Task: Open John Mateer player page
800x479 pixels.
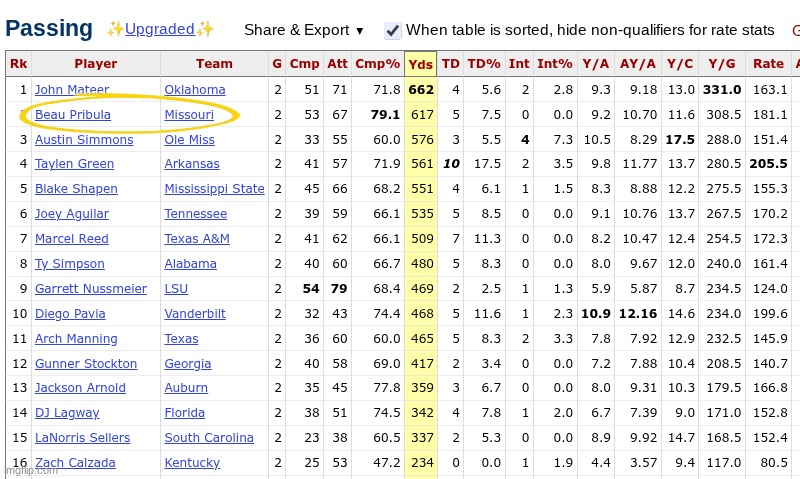Action: point(72,90)
